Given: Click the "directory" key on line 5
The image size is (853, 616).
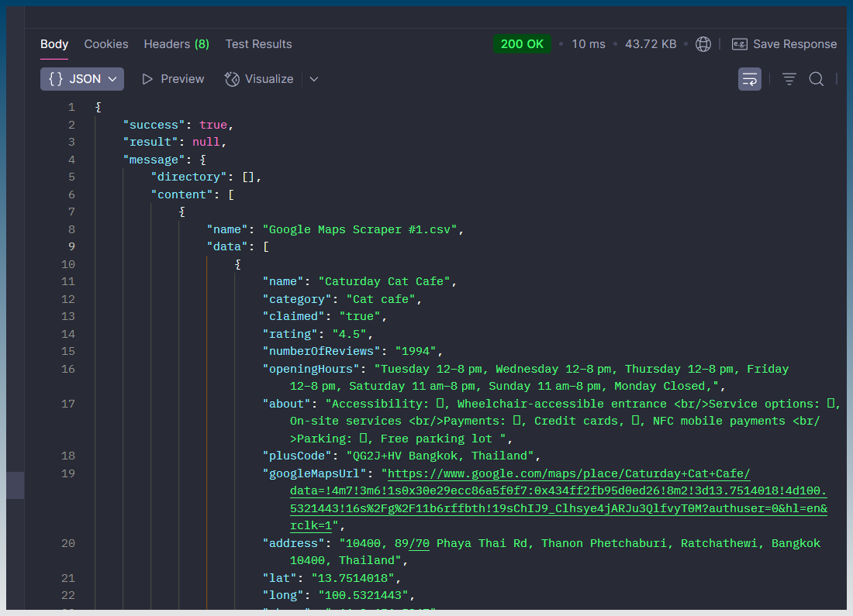Looking at the screenshot, I should tap(188, 177).
